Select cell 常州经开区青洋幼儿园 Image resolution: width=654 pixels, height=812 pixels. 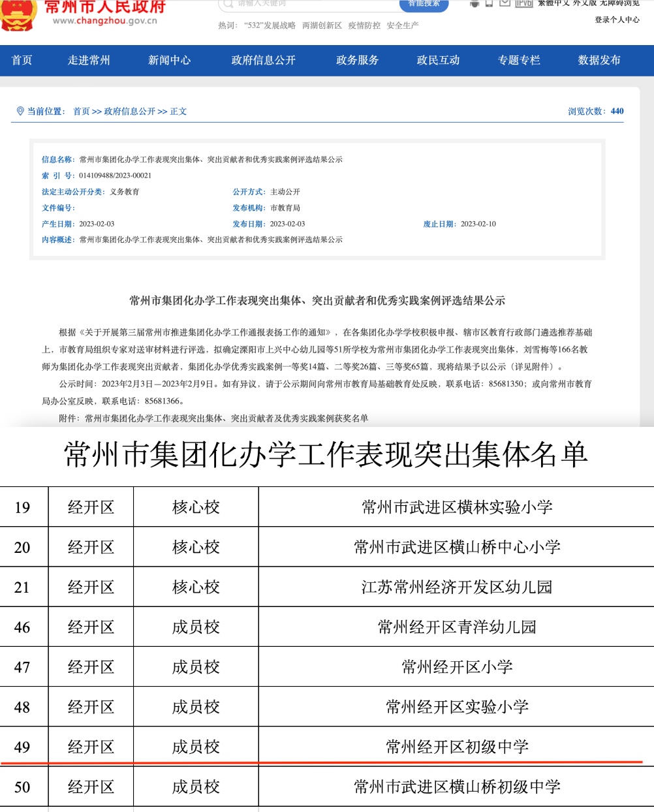(x=457, y=627)
